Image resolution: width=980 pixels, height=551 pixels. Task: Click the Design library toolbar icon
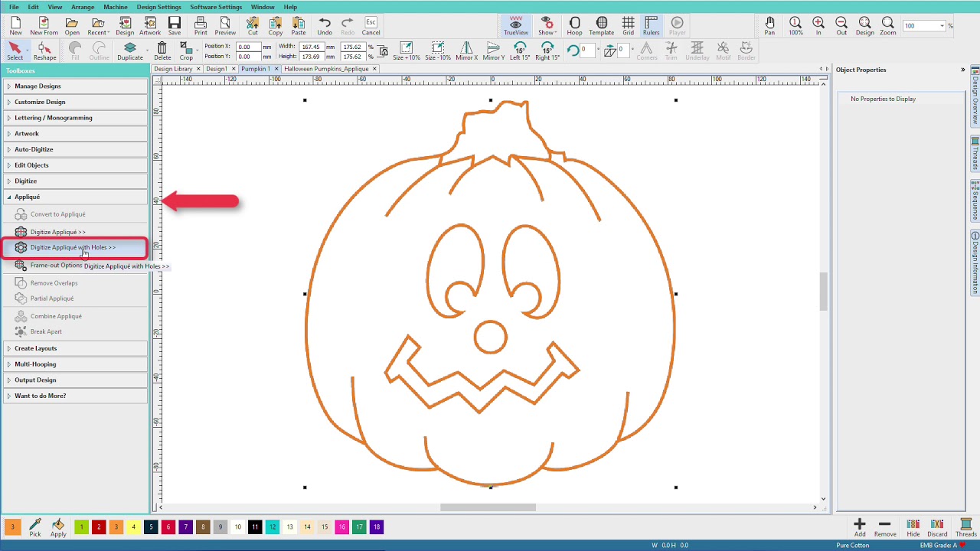tap(125, 26)
